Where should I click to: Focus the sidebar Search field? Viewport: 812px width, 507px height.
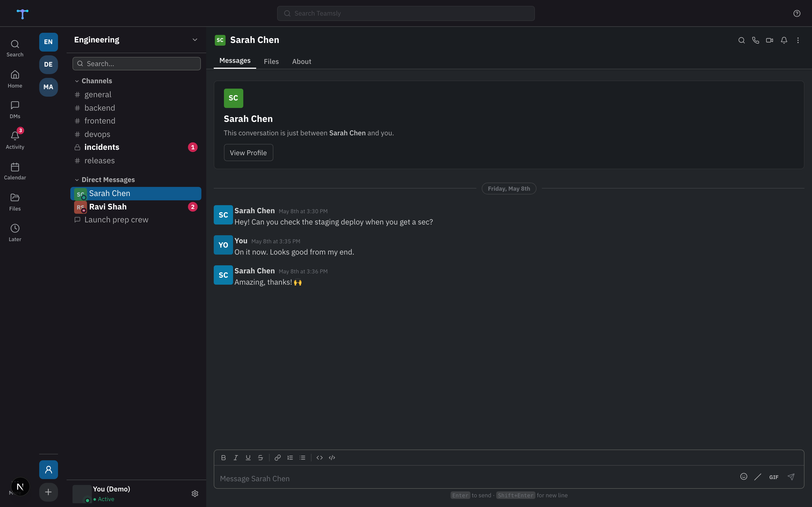pos(136,64)
